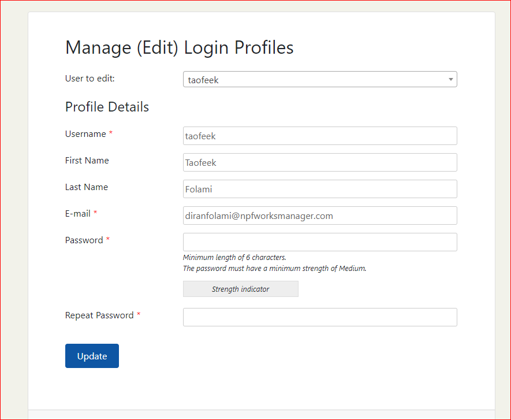
Task: Click the Profile Details heading
Action: (107, 107)
